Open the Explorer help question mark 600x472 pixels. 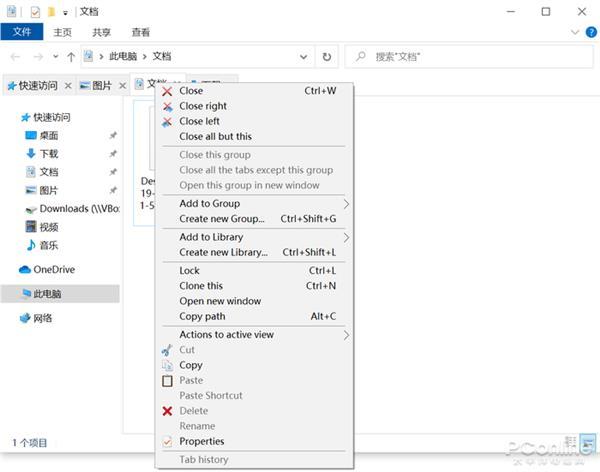[x=591, y=32]
